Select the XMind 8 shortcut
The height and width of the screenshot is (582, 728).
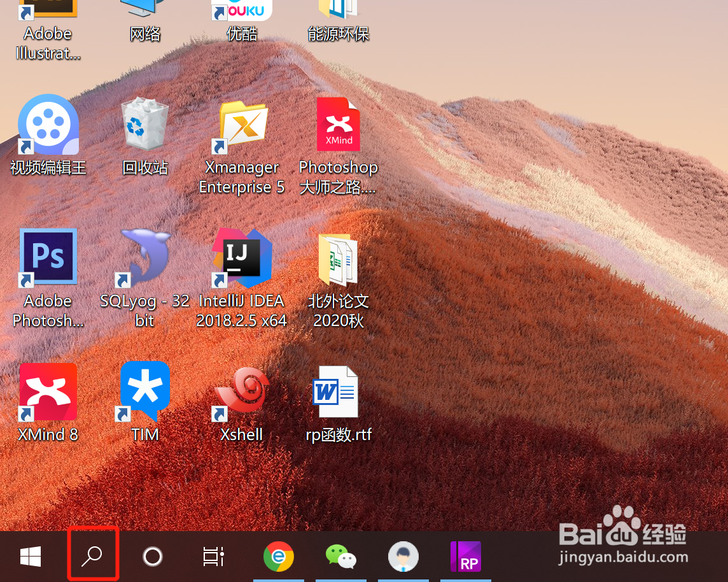(48, 392)
